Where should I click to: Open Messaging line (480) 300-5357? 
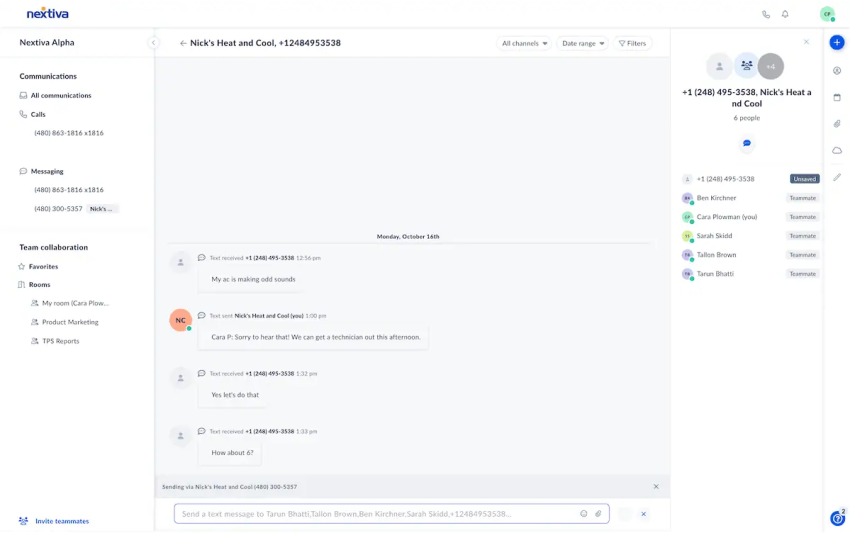(x=59, y=209)
